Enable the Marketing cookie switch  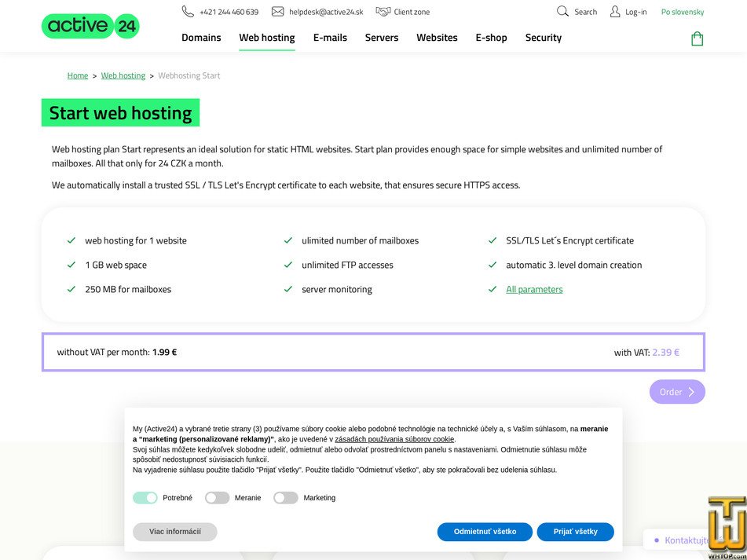click(x=285, y=498)
